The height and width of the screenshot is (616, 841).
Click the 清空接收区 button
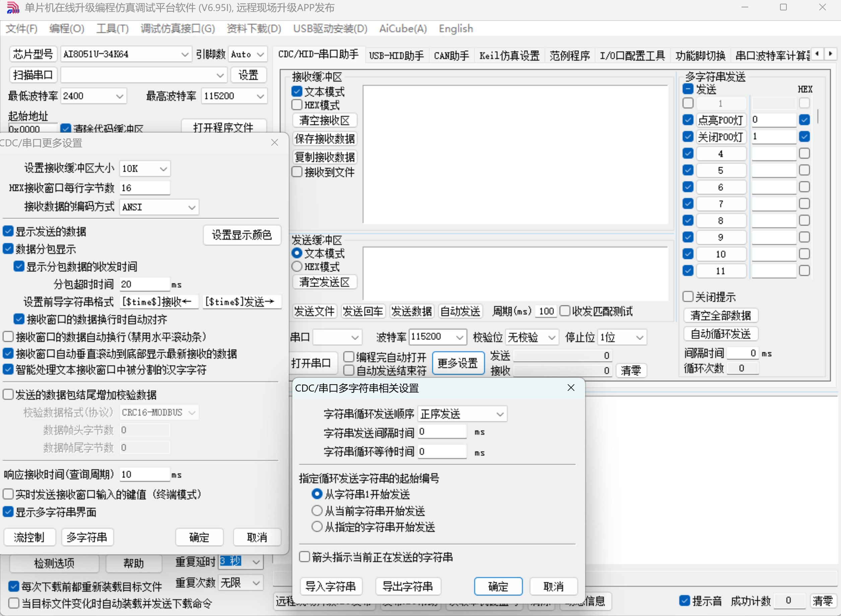[325, 121]
